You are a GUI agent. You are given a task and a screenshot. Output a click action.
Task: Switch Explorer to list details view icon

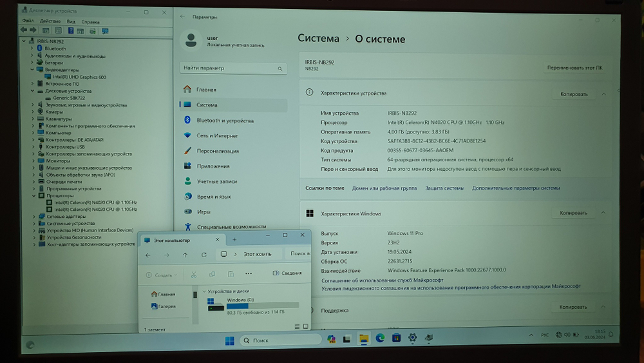click(297, 326)
